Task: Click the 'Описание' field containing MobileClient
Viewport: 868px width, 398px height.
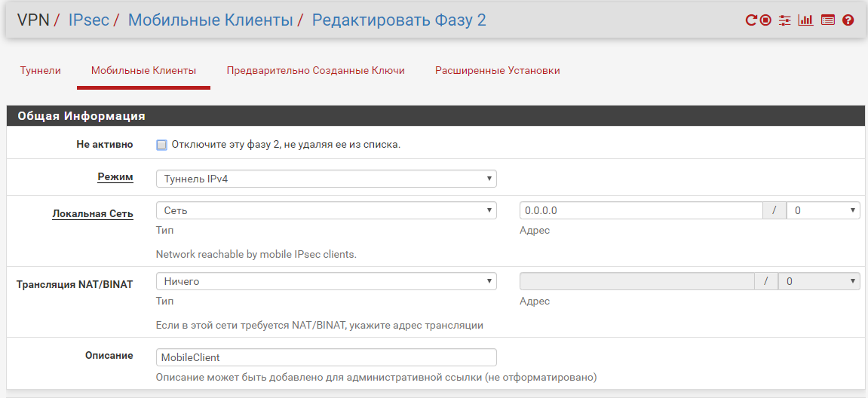Action: pyautogui.click(x=327, y=357)
